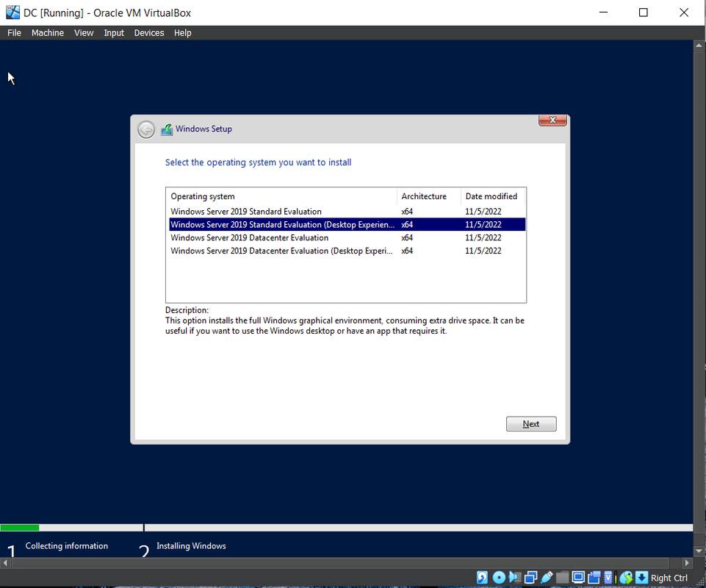
Task: Select Standard Evaluation (Desktop Experience) row
Action: (x=347, y=224)
